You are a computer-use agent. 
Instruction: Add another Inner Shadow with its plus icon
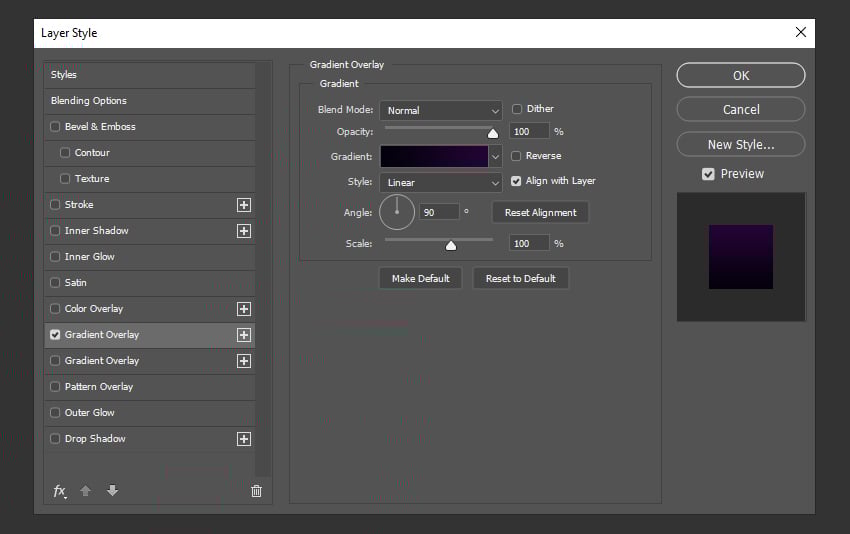(244, 231)
